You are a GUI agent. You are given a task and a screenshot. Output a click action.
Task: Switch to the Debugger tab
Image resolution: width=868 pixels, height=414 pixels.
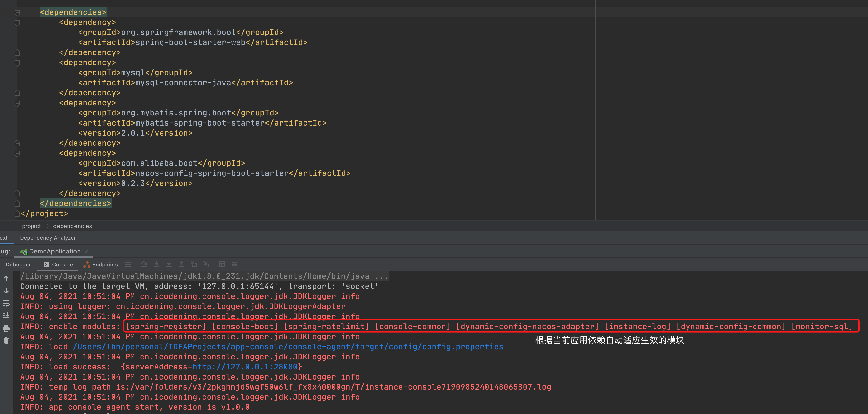coord(18,265)
